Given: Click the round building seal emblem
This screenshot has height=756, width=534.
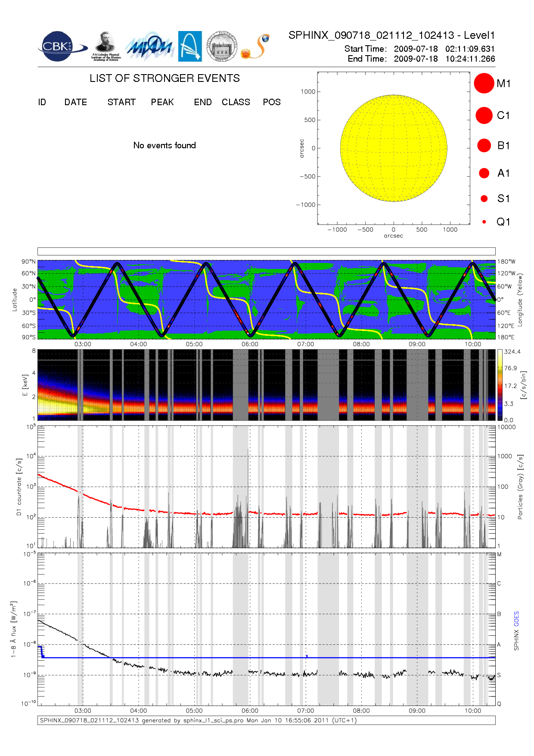Looking at the screenshot, I should click(x=222, y=46).
